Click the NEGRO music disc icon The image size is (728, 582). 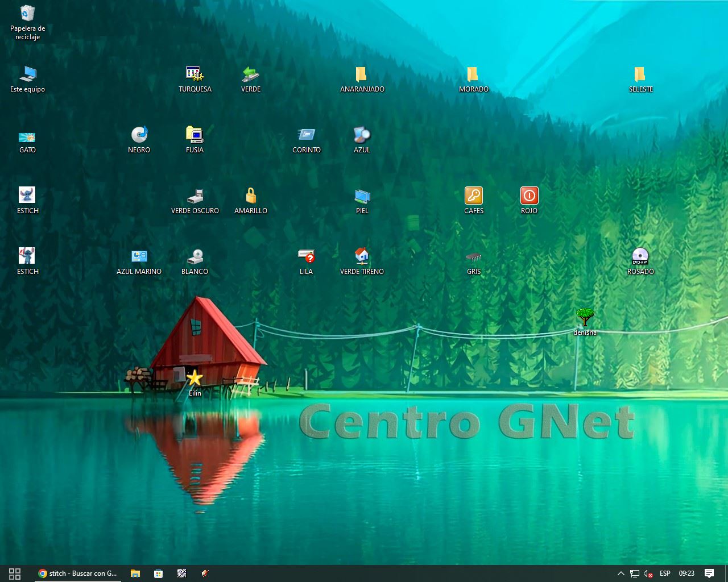[x=139, y=135]
